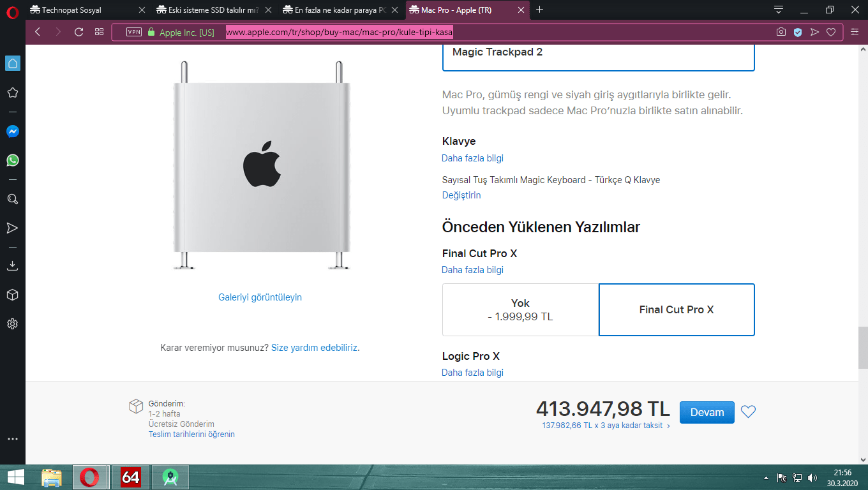Click the forward navigation arrow
The image size is (868, 490).
click(58, 32)
